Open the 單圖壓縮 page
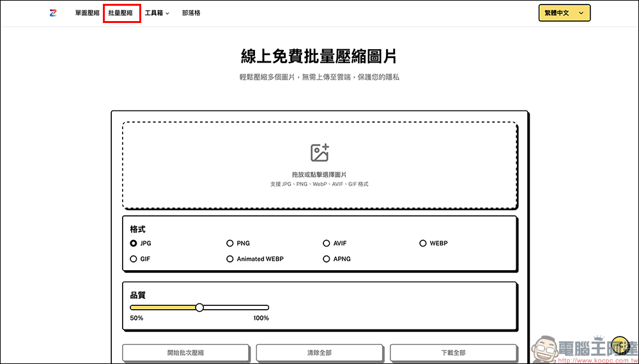This screenshot has width=639, height=364. [87, 13]
